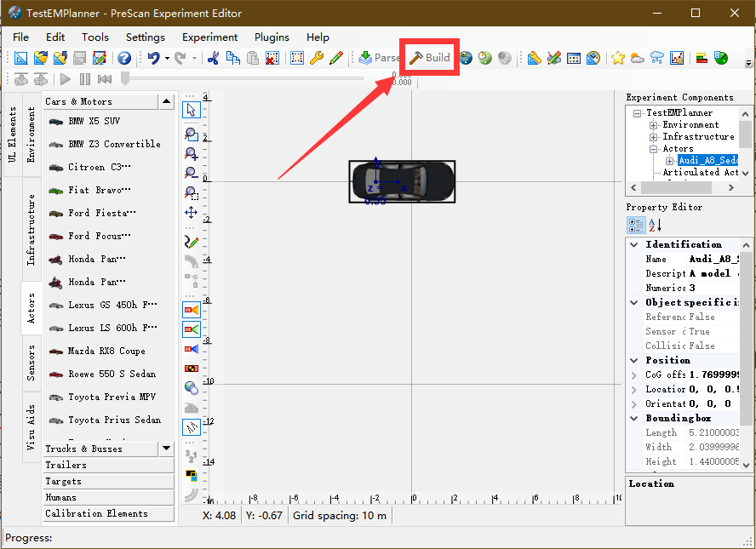
Task: Open the Trailers category
Action: click(x=108, y=465)
